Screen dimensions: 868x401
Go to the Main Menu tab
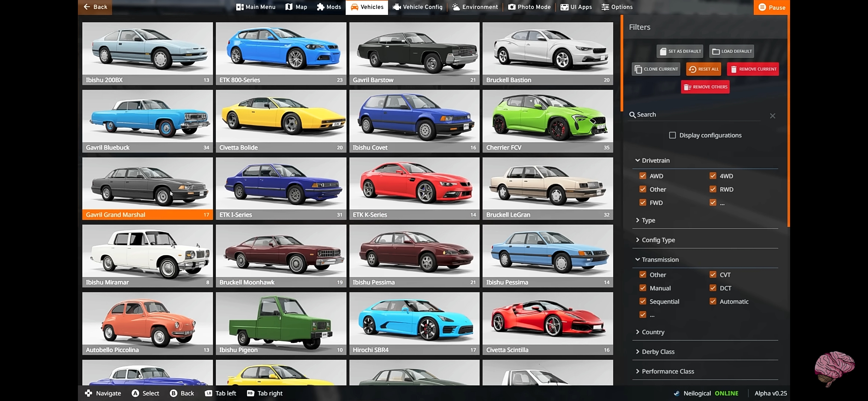256,7
